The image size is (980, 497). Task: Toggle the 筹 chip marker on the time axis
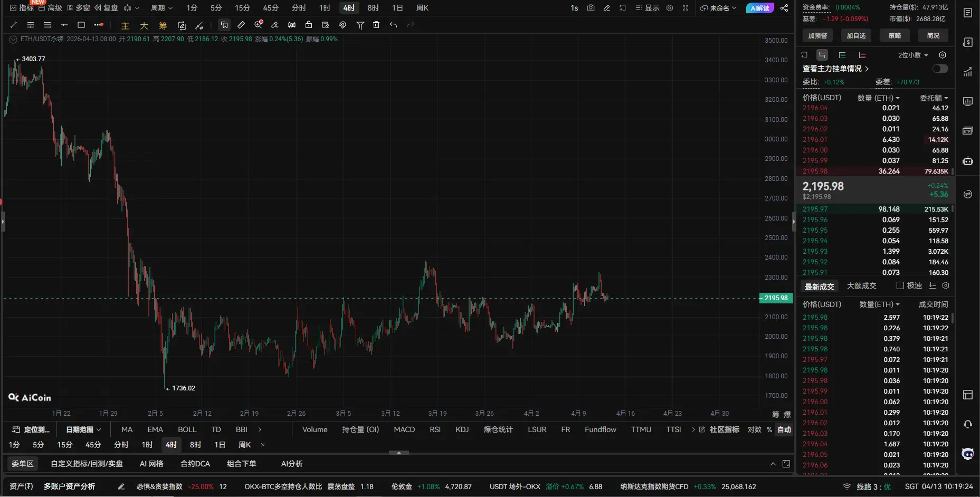coord(775,414)
